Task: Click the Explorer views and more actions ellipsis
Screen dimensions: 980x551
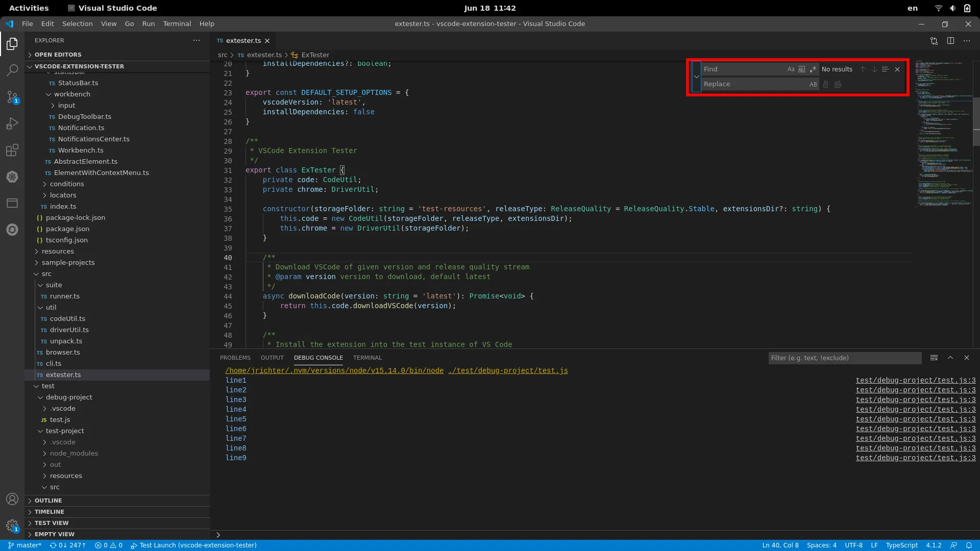Action: click(x=197, y=40)
